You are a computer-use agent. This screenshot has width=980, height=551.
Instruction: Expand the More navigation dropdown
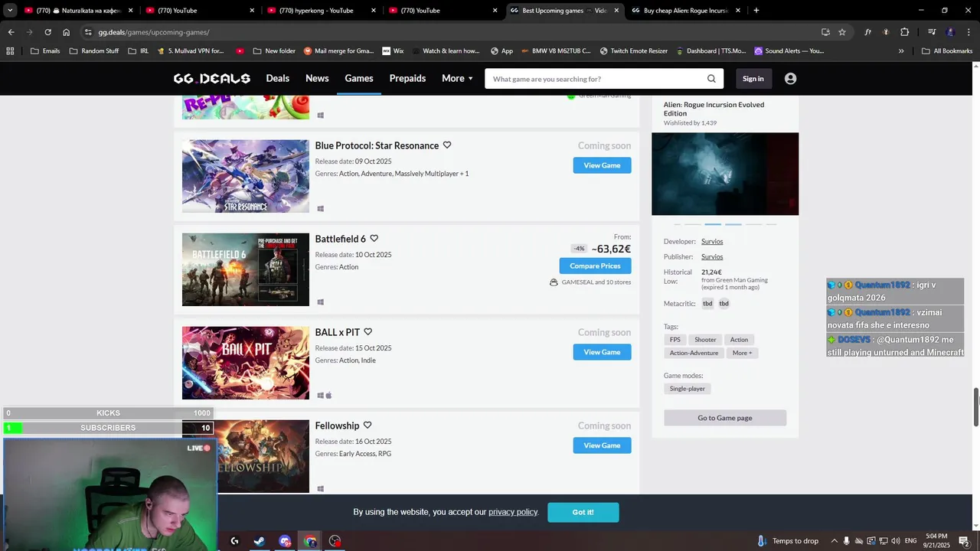click(x=457, y=79)
